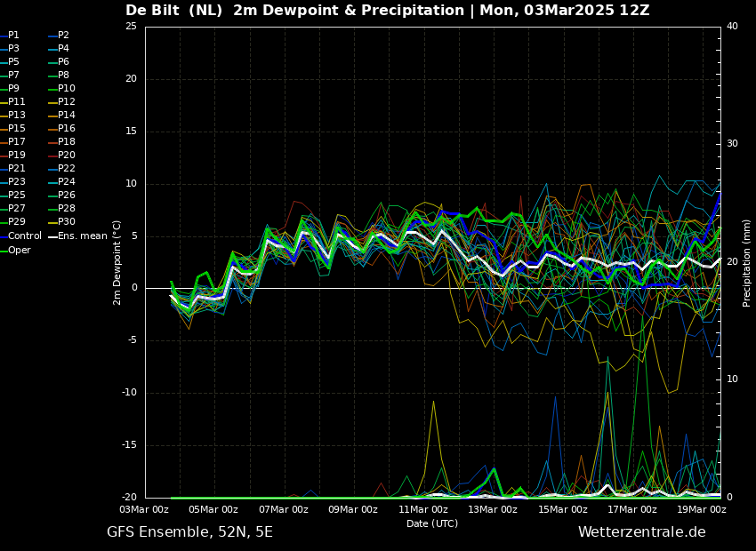The image size is (756, 551).
Task: Click the 15Mar 00z date tick label
Action: 562,509
